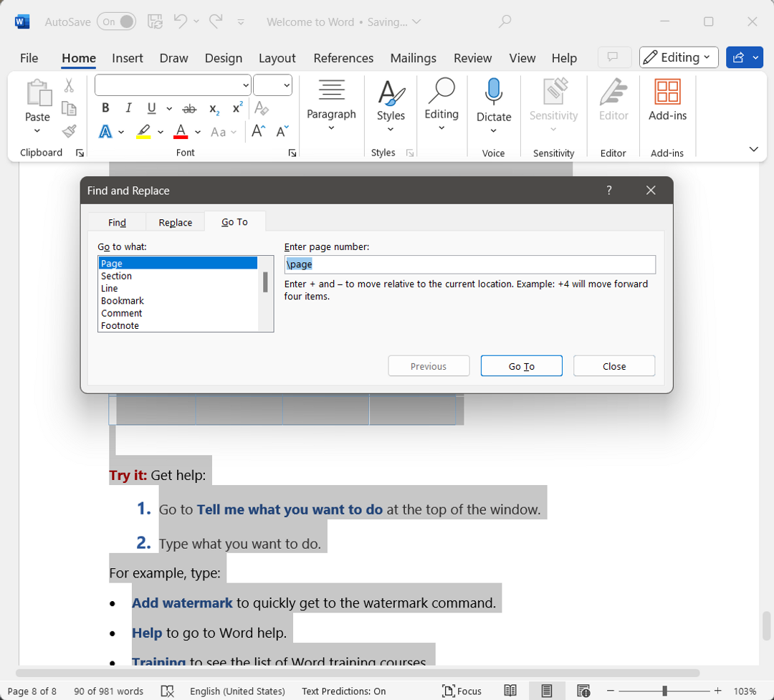
Task: Open Editing mode dropdown
Action: [x=679, y=57]
